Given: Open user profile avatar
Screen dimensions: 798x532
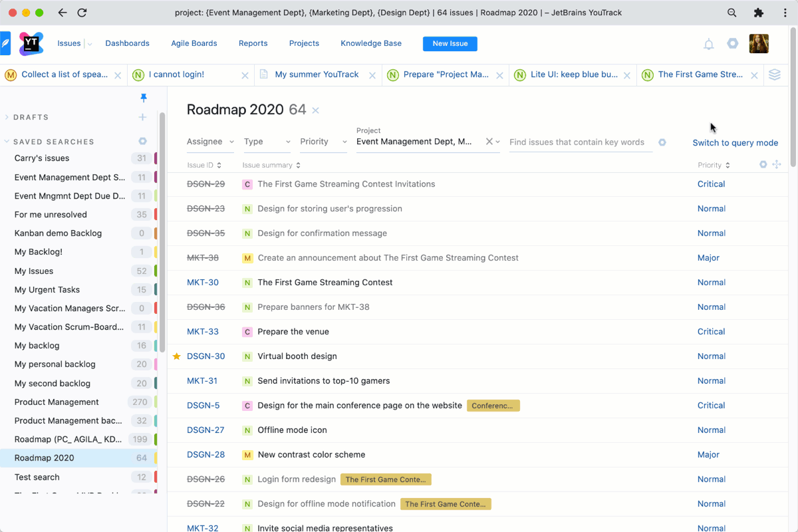Looking at the screenshot, I should [759, 43].
